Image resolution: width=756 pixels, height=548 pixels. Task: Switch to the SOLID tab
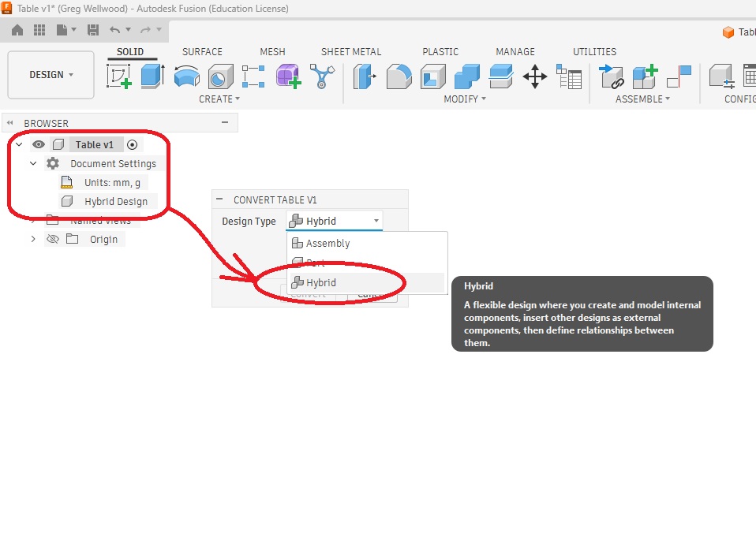coord(130,51)
